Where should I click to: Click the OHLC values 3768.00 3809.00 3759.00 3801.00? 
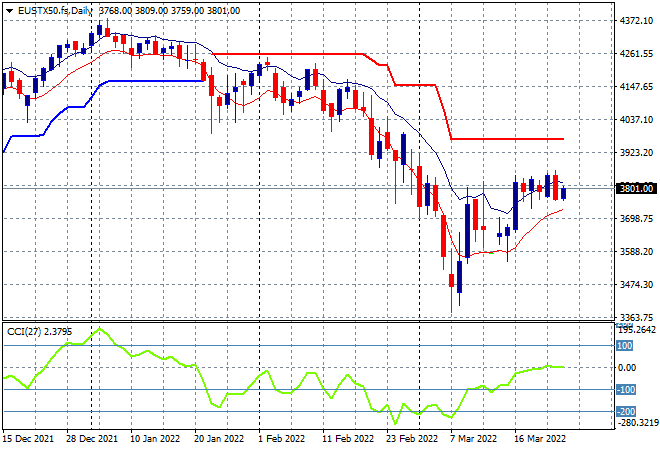[170, 11]
